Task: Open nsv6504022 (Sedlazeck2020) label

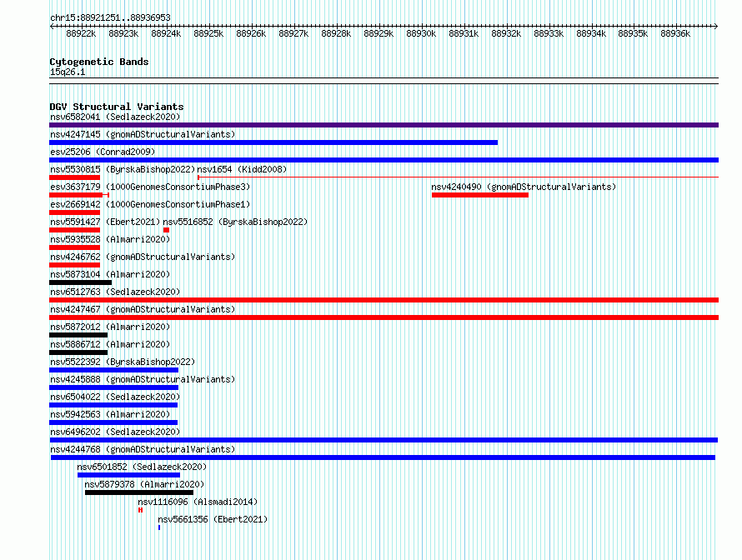Action: click(x=115, y=397)
